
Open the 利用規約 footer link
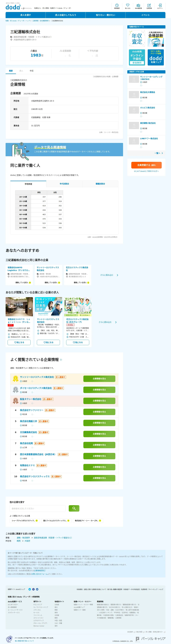point(80,589)
